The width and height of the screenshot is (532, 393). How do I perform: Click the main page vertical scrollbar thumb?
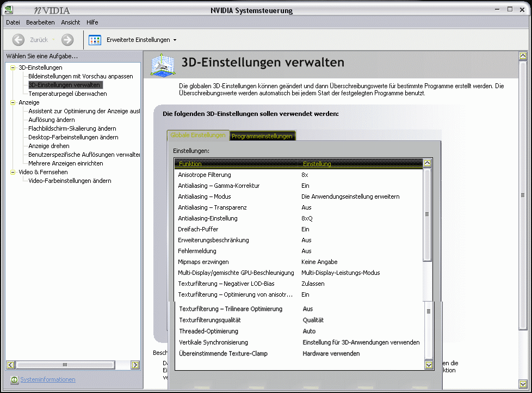[x=523, y=195]
